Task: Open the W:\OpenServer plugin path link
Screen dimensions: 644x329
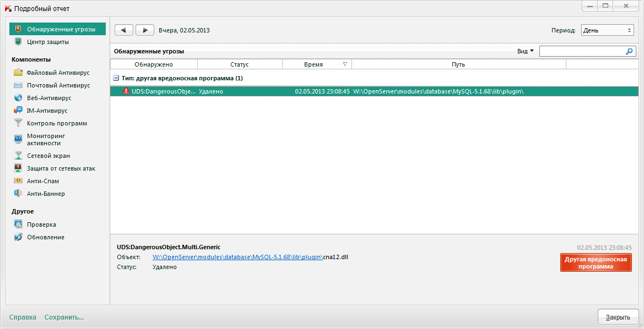Action: point(237,257)
